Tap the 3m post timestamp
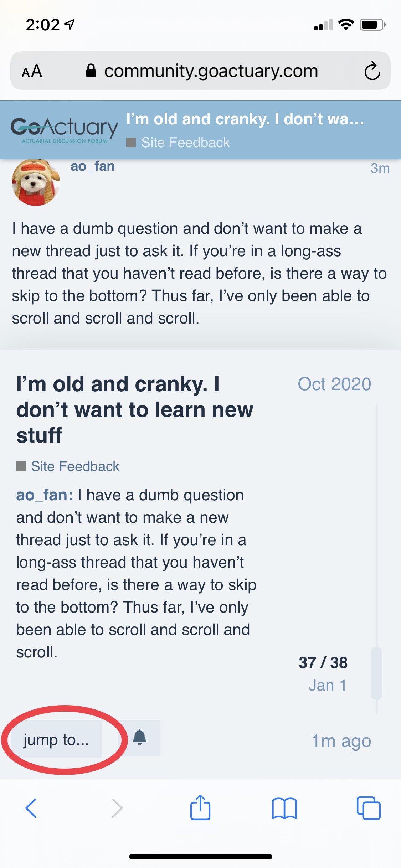Image resolution: width=401 pixels, height=868 pixels. click(x=380, y=168)
